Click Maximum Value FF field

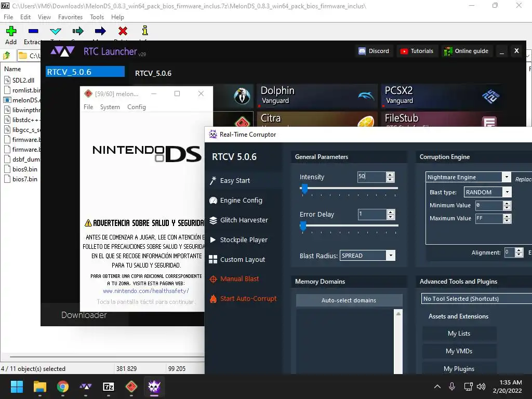(489, 218)
